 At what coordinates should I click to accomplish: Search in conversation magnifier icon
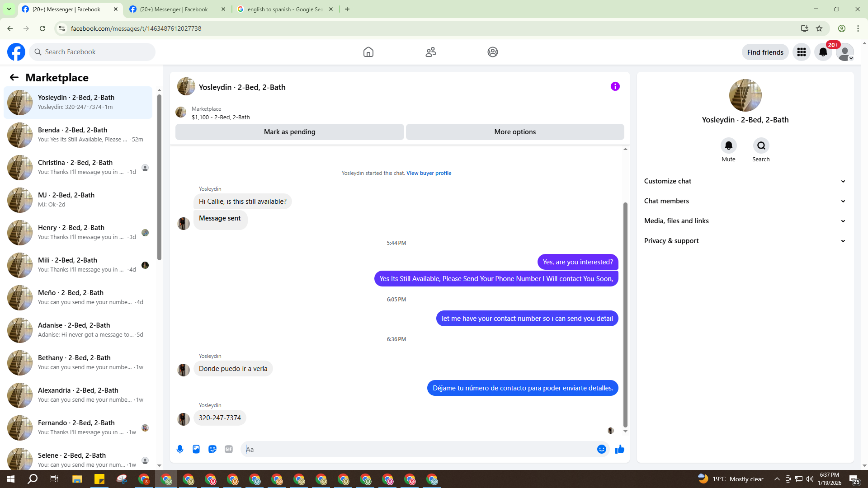(x=761, y=145)
